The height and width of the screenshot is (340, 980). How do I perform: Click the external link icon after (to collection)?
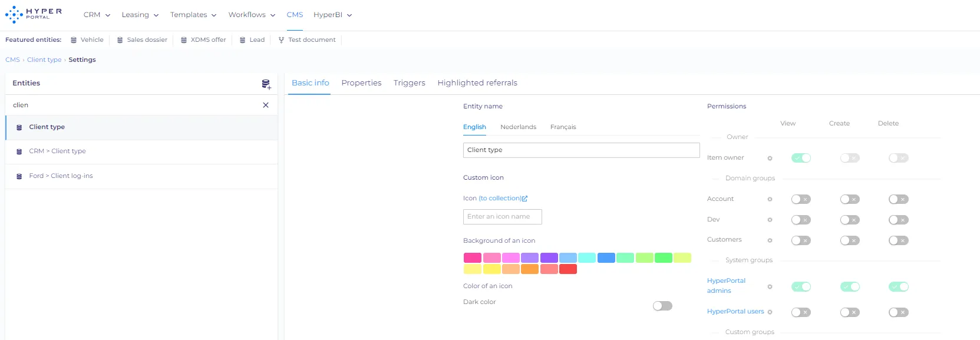524,199
